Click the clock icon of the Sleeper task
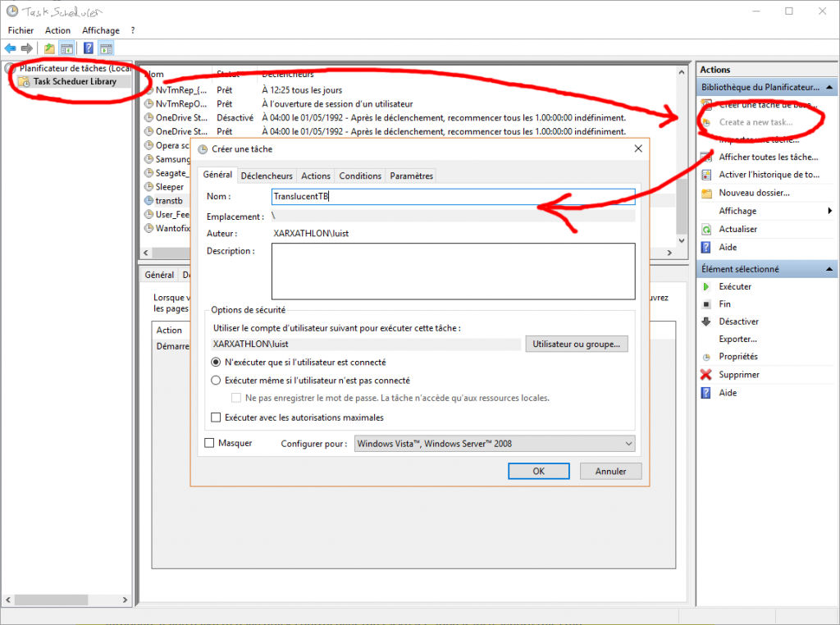Screen dimensions: 840x625 (x=149, y=186)
